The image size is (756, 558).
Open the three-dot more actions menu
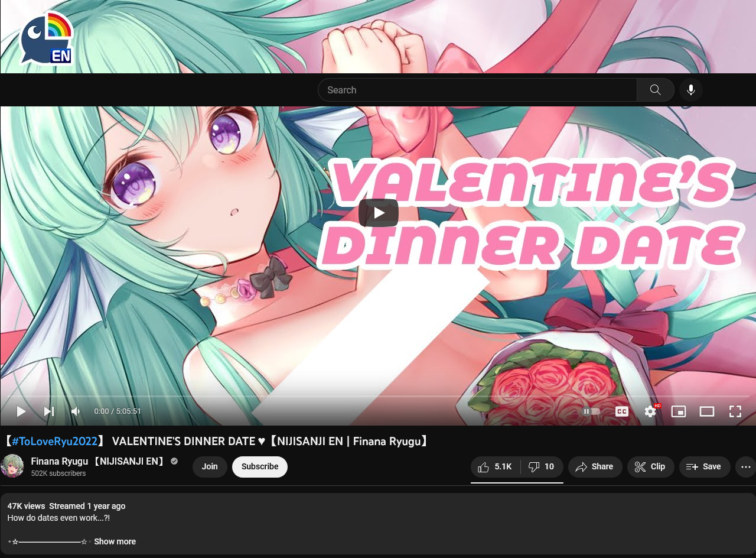pos(745,467)
